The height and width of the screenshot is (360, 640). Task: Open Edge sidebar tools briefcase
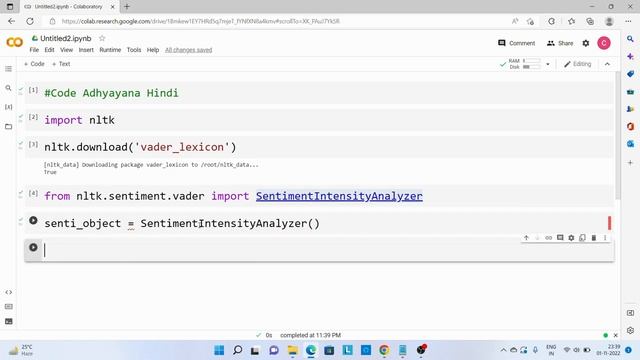tap(630, 91)
